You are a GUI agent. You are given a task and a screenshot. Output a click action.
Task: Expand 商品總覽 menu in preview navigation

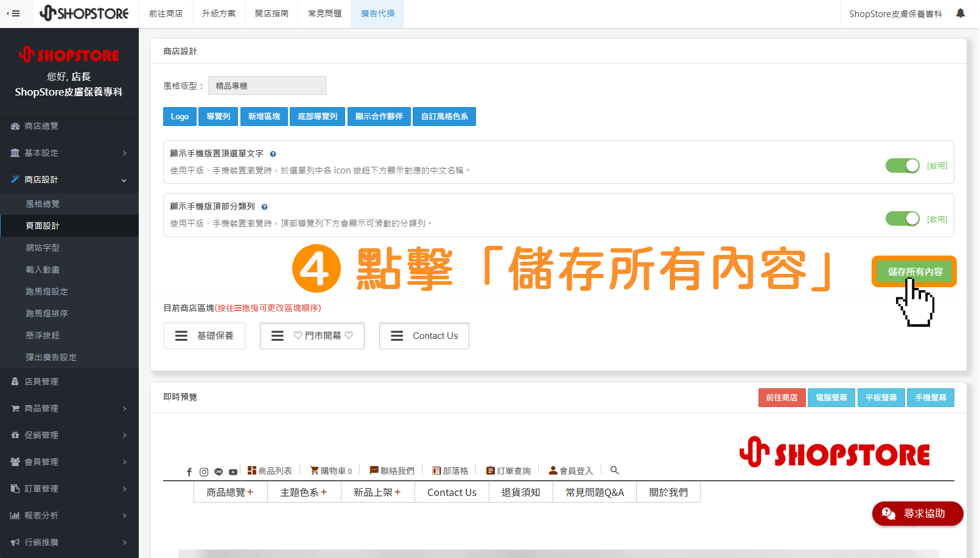click(230, 492)
